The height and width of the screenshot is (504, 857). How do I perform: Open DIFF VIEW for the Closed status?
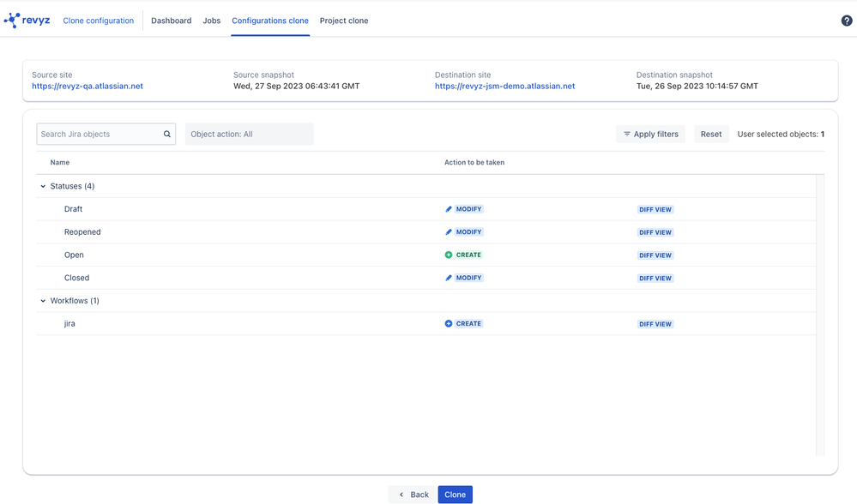pos(655,279)
